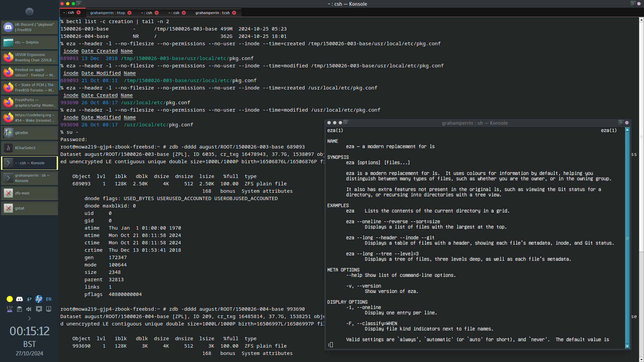Open the clipboard tray icon
The height and width of the screenshot is (362, 644).
pyautogui.click(x=19, y=309)
